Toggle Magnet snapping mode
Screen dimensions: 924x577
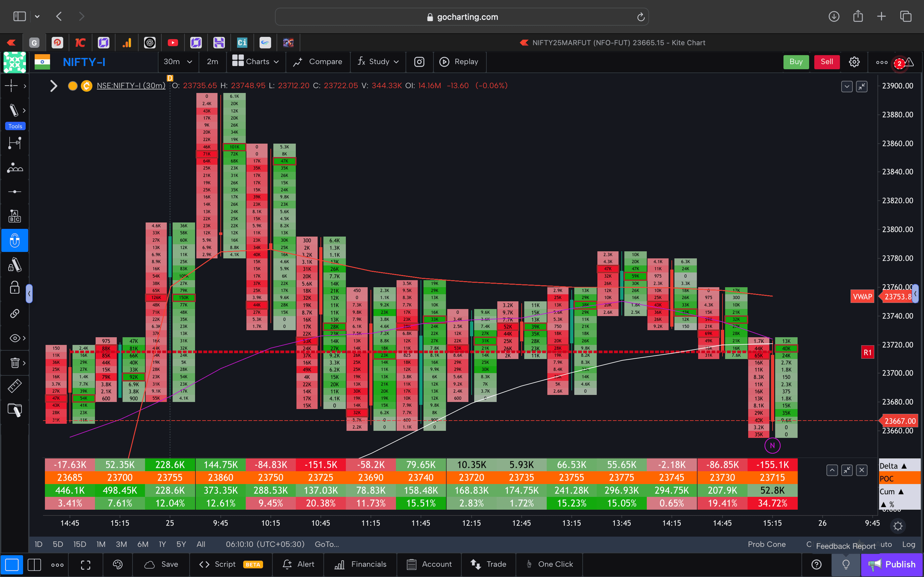point(15,240)
